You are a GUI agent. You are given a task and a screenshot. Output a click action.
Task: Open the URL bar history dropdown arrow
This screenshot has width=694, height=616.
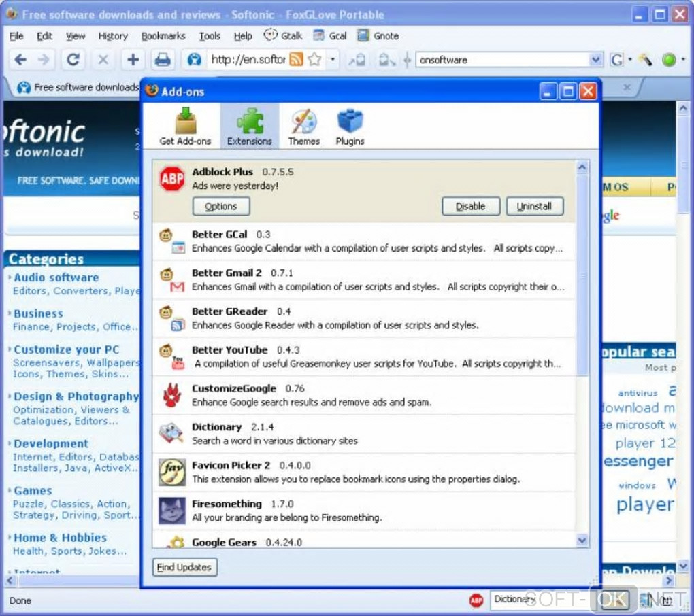pyautogui.click(x=333, y=59)
